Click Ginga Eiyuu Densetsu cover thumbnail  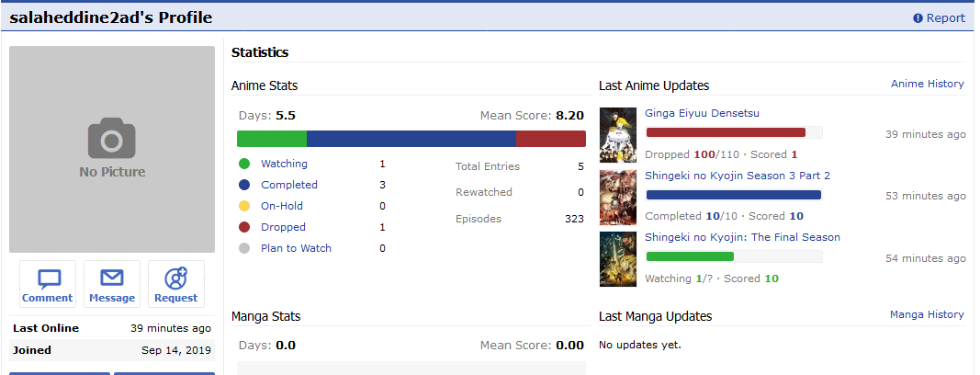[617, 135]
